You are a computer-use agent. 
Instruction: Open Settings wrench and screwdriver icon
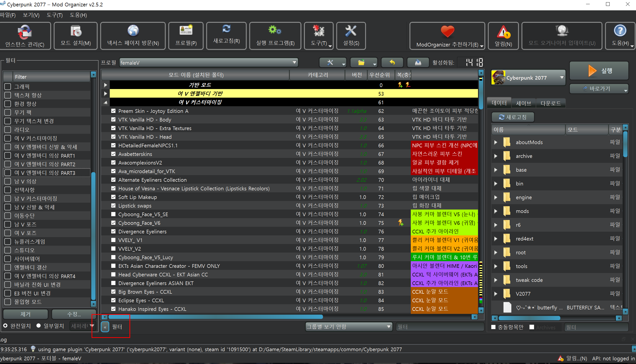(x=351, y=31)
